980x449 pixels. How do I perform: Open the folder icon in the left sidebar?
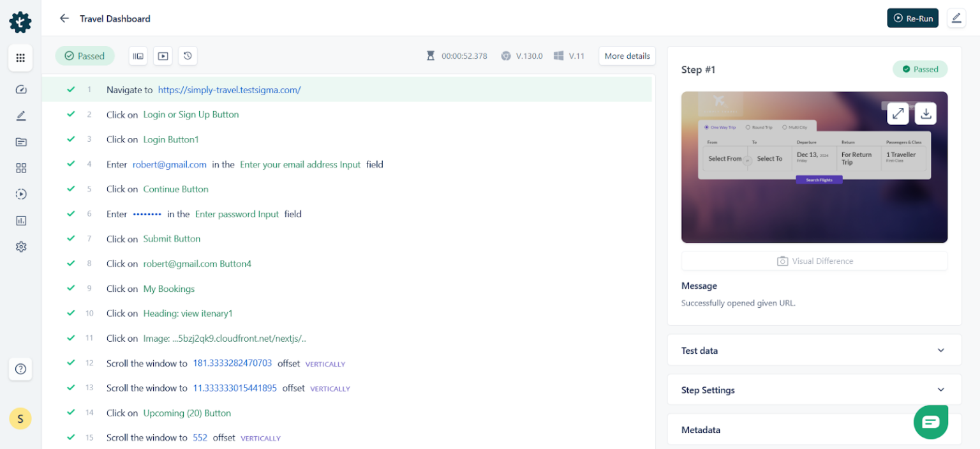pyautogui.click(x=20, y=142)
